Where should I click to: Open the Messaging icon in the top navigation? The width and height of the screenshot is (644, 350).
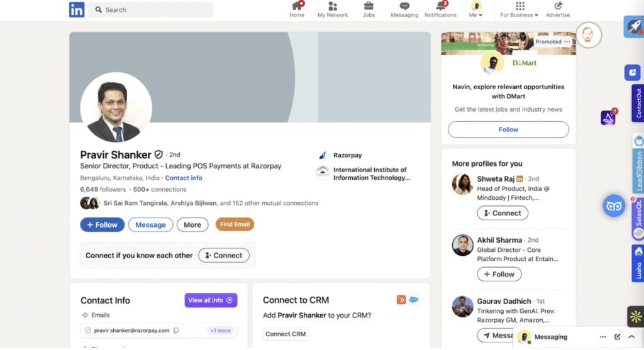point(404,9)
